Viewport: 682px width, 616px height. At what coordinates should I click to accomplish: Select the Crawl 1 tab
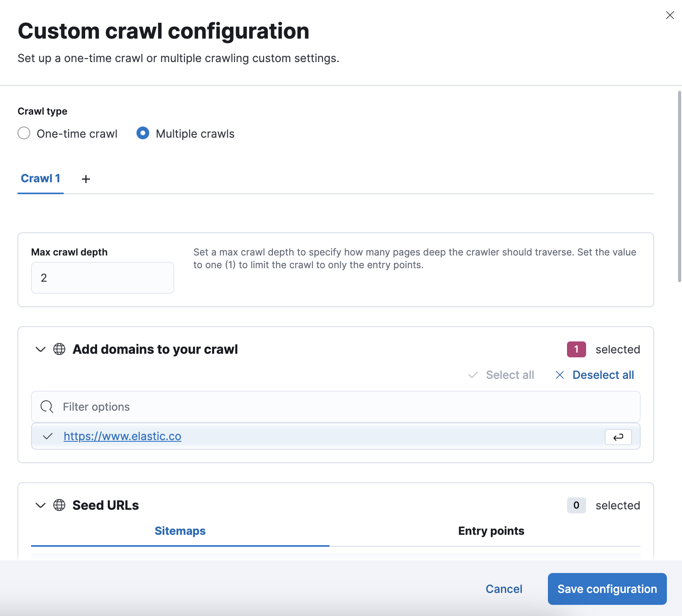click(41, 178)
